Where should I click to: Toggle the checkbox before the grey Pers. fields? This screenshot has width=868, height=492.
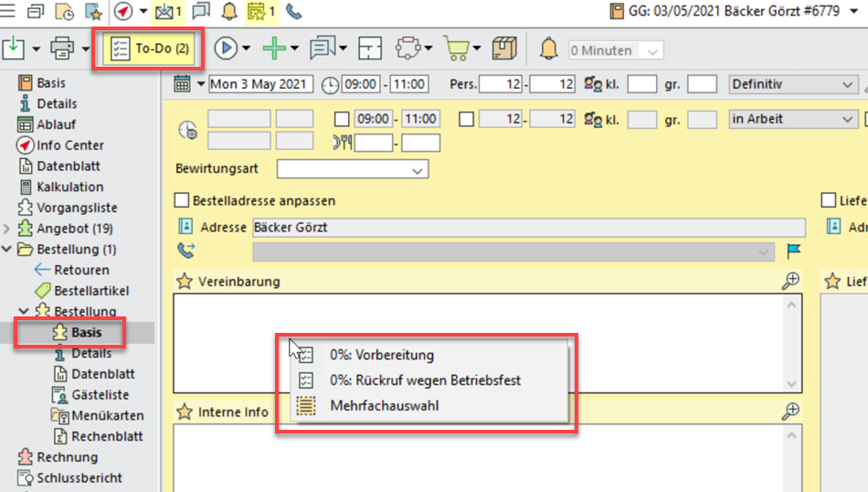pyautogui.click(x=466, y=119)
